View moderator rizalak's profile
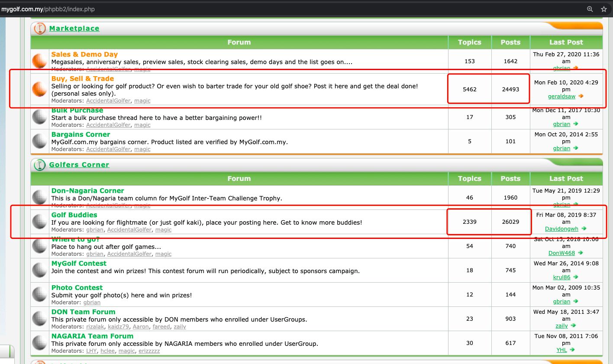The image size is (613, 364). point(95,327)
